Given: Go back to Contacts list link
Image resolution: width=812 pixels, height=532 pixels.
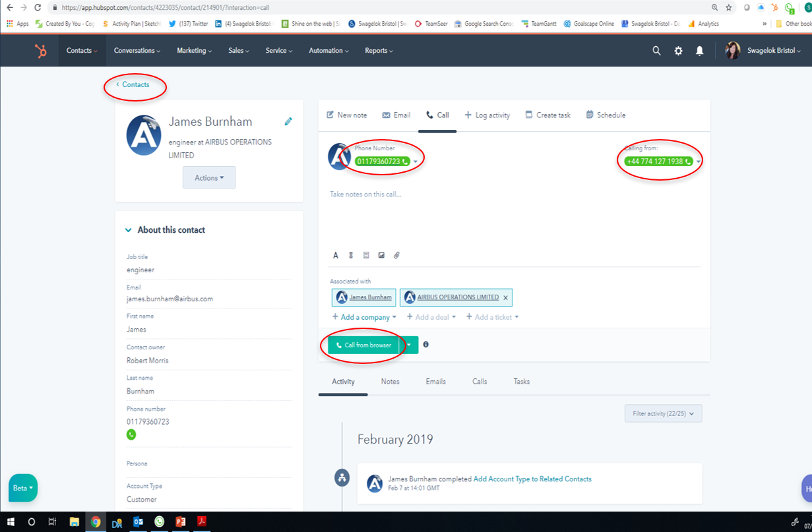Looking at the screenshot, I should 133,85.
